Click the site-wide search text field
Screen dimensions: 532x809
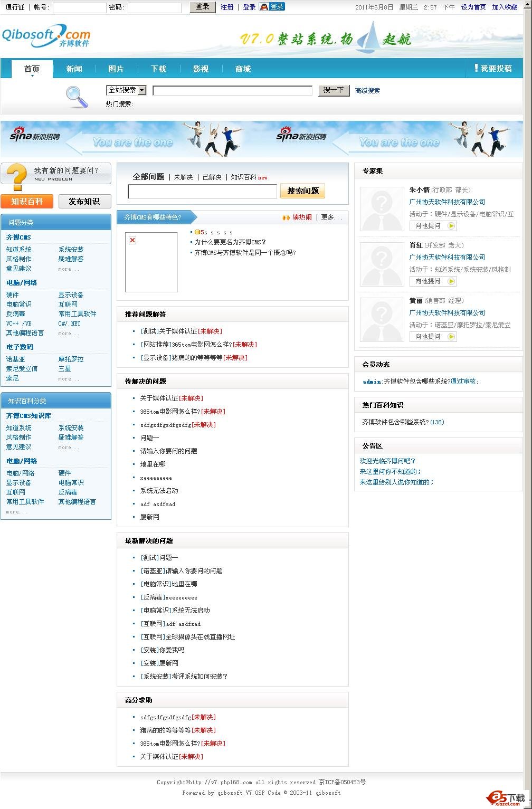click(233, 91)
